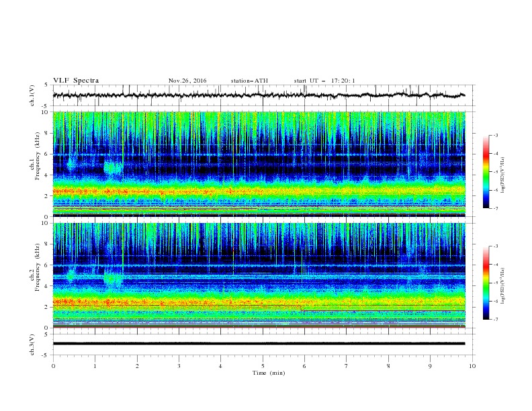
Task: Click the "ch.3(V)" waveform axis label
Action: [32, 345]
